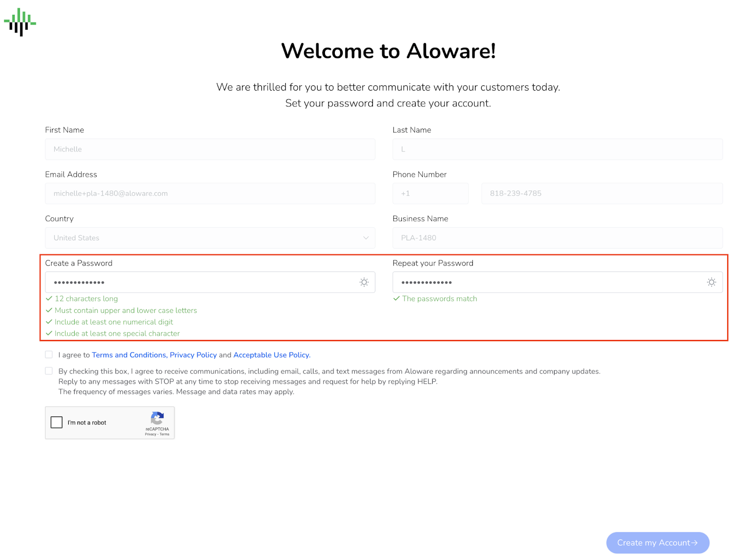The width and height of the screenshot is (743, 560).
Task: Focus the Last Name input field
Action: 557,149
